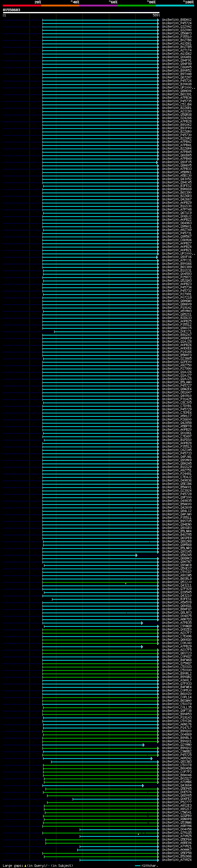Click the UniRef100_A0AAK7 entry
Image resolution: width=197 pixels, height=868 pixels.
pyautogui.click(x=177, y=850)
